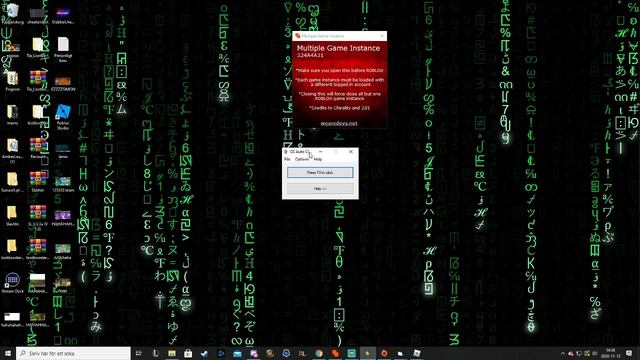Open the wearedevs.net link
The image size is (640, 360).
coord(339,123)
